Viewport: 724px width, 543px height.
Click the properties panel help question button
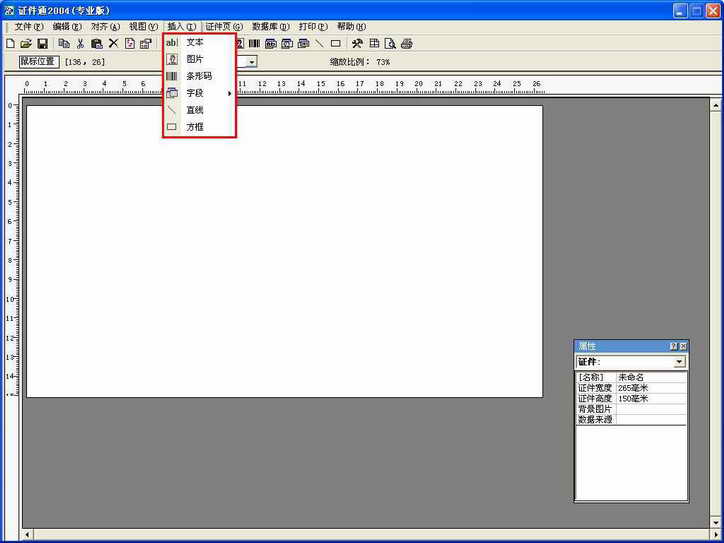pos(674,346)
